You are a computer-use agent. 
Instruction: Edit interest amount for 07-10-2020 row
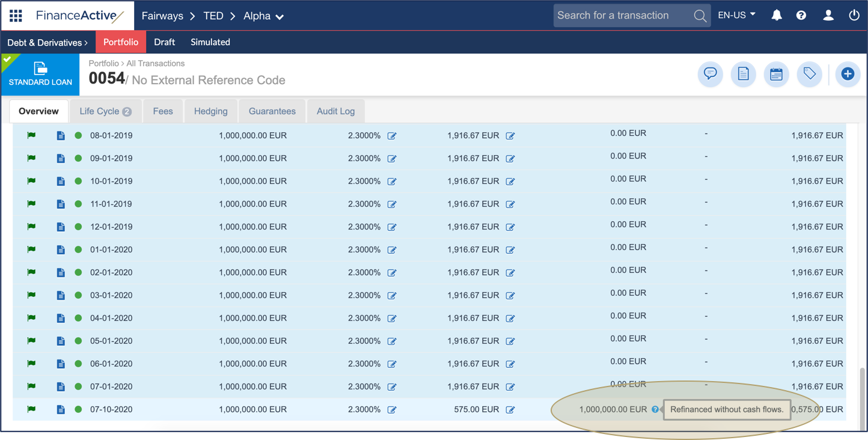pos(510,410)
